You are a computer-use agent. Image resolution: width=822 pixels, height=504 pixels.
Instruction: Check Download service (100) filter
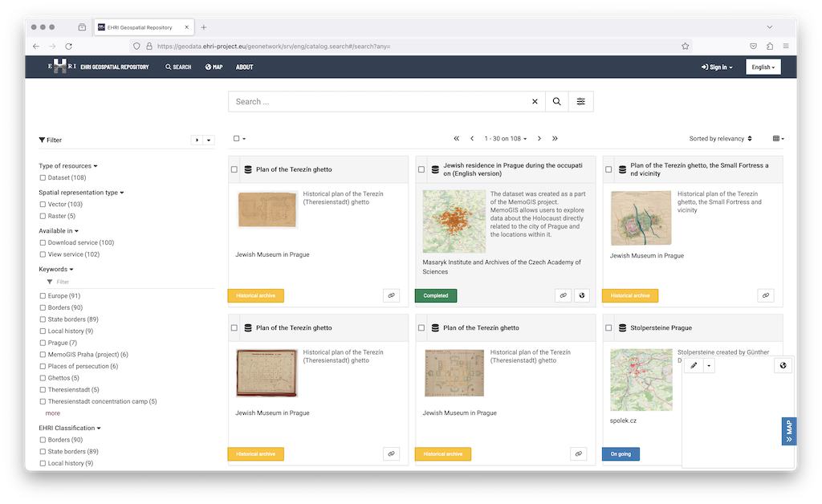[43, 242]
